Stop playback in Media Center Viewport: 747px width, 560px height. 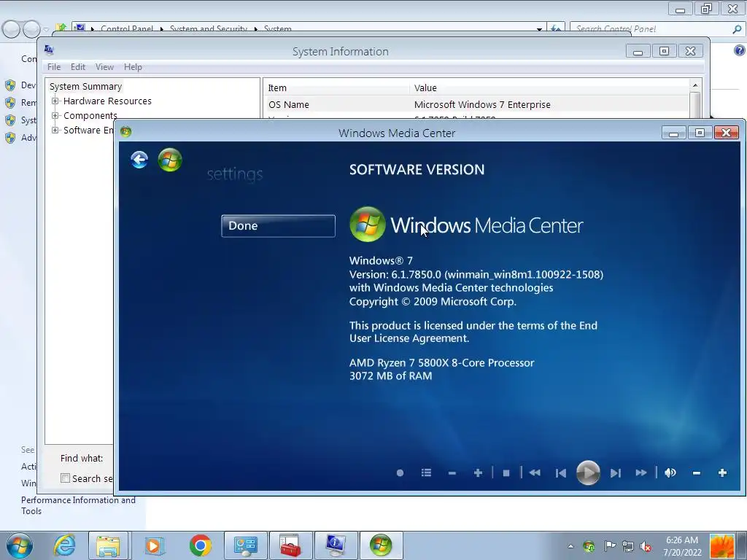[x=506, y=472]
